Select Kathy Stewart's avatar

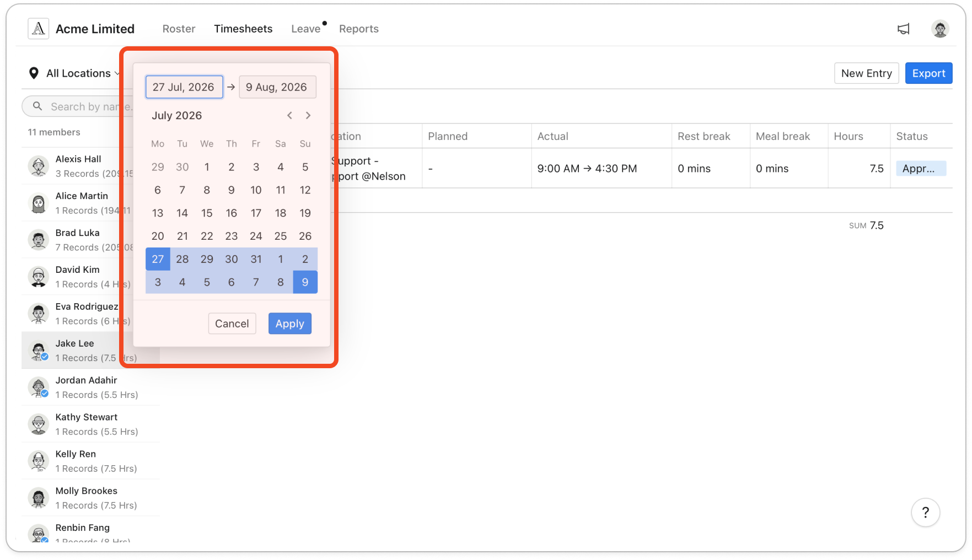[x=39, y=424]
